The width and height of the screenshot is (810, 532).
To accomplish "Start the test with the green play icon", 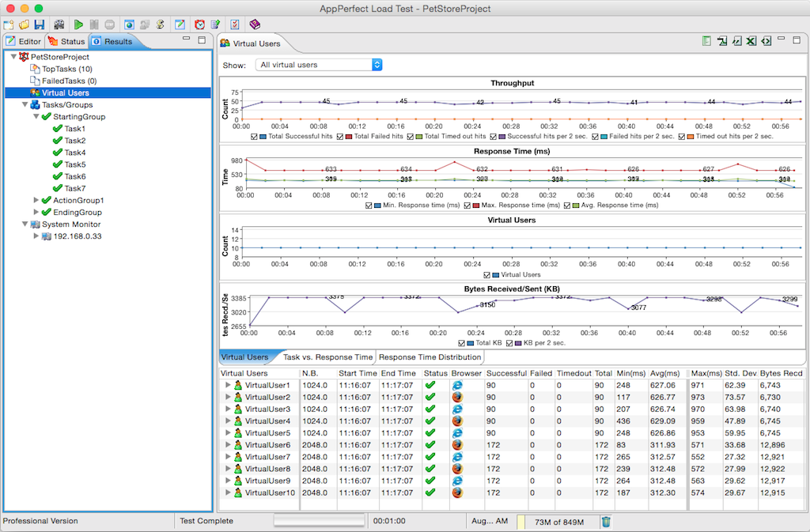I will [x=78, y=25].
